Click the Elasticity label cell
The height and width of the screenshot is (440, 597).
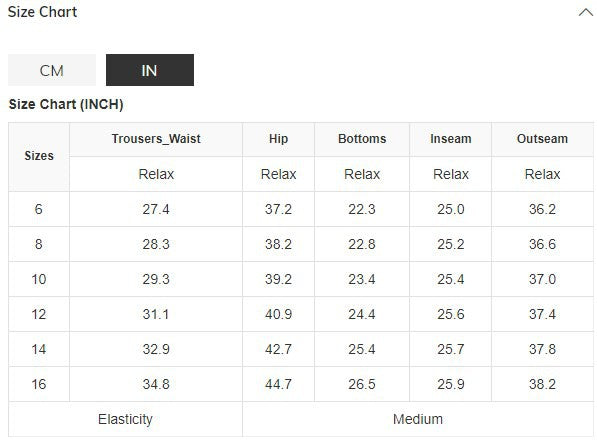click(125, 419)
